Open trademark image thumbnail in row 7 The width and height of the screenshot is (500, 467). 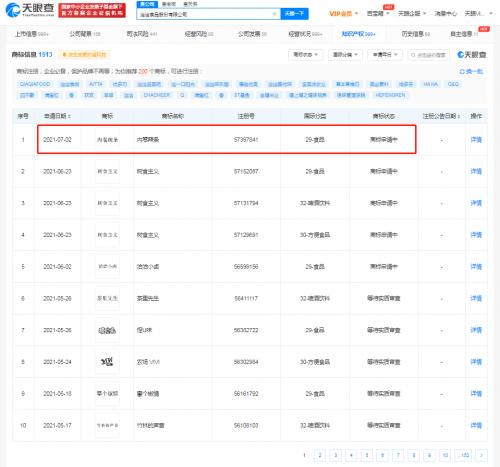(x=107, y=330)
